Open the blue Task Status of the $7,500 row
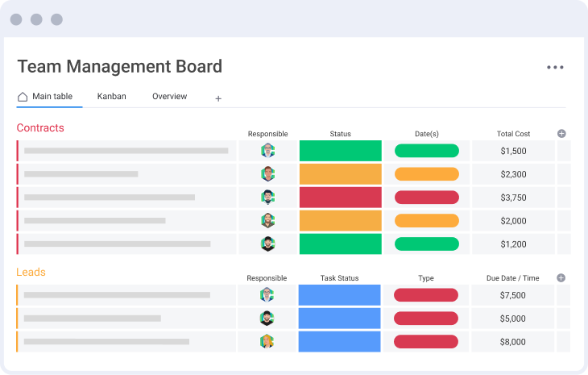Viewport: 588px width, 375px height. [x=339, y=295]
